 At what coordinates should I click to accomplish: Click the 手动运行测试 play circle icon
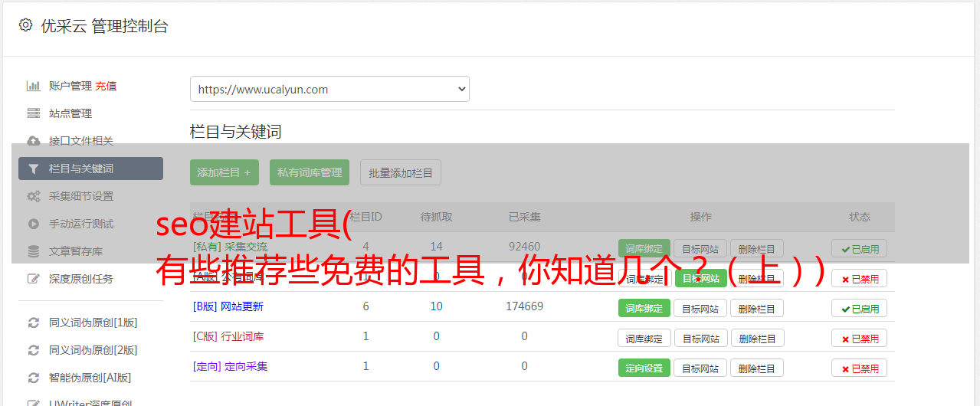point(33,224)
